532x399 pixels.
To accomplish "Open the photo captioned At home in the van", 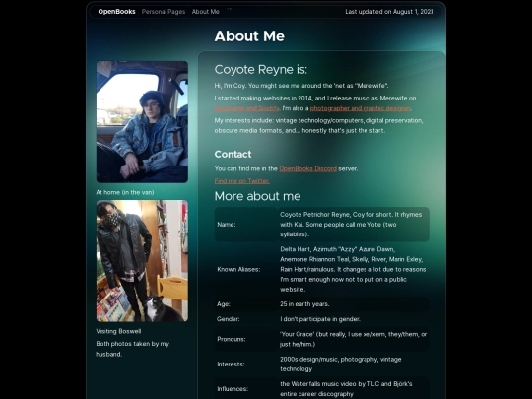I will click(142, 122).
